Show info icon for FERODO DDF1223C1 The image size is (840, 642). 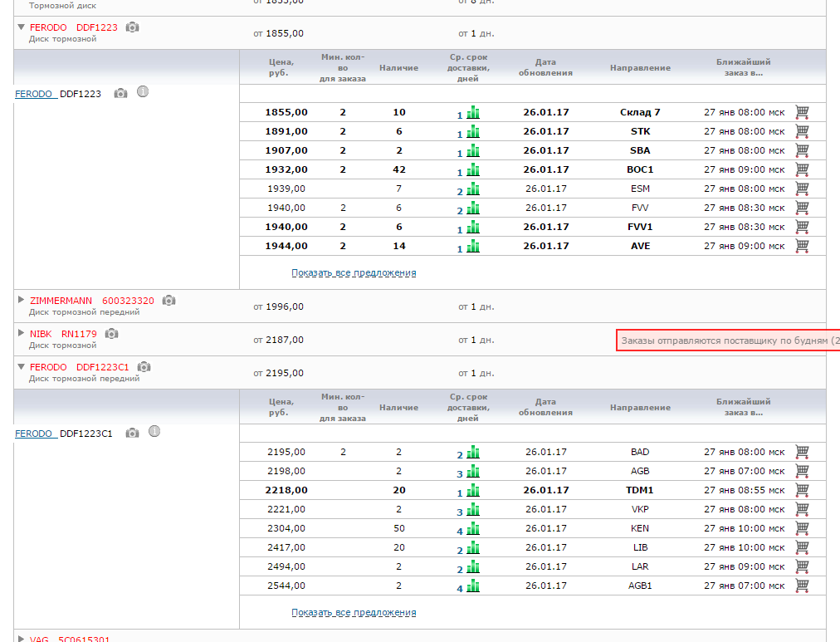pos(154,431)
